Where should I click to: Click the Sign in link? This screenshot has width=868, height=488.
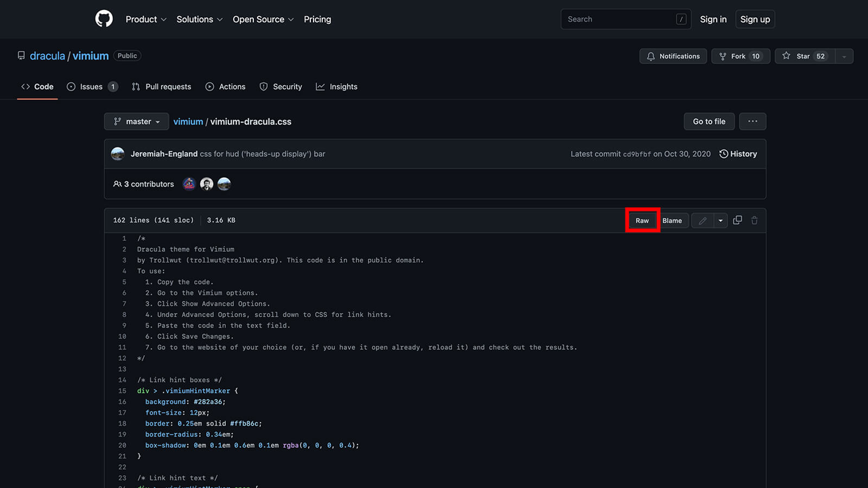pyautogui.click(x=713, y=19)
